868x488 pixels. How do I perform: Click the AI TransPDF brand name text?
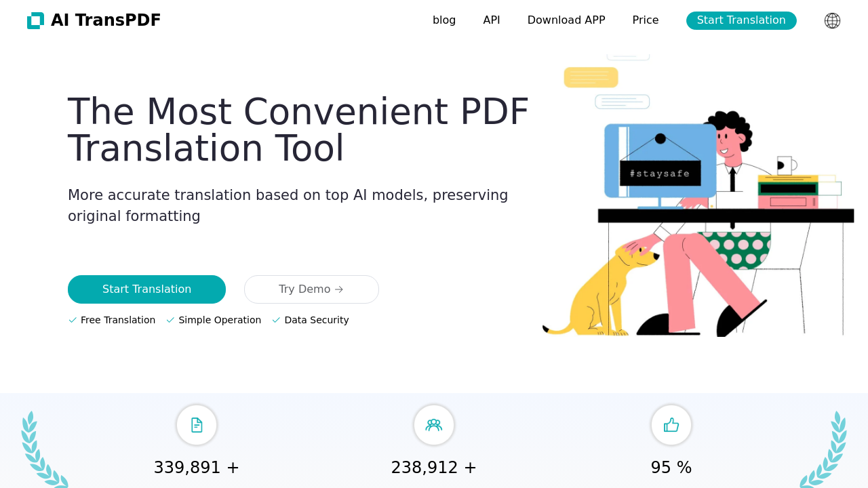click(x=106, y=20)
